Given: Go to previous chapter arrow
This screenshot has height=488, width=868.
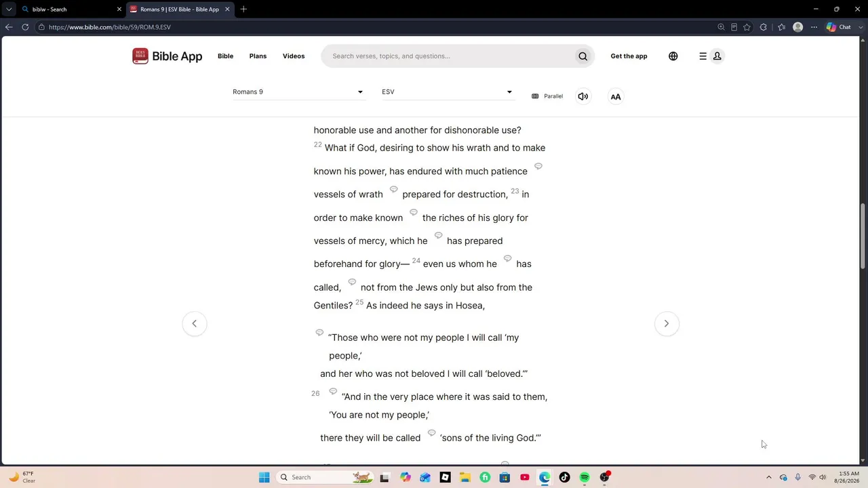Looking at the screenshot, I should coord(195,323).
